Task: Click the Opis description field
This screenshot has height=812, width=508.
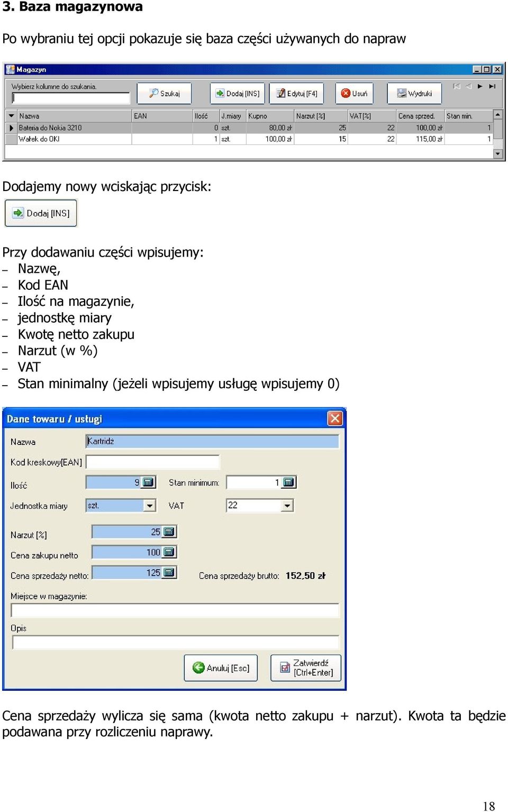Action: pyautogui.click(x=175, y=642)
